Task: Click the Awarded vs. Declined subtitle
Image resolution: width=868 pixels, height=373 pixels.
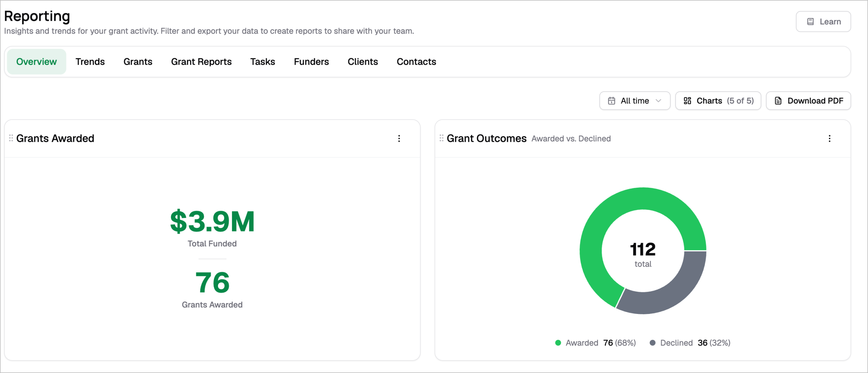Action: click(x=571, y=139)
